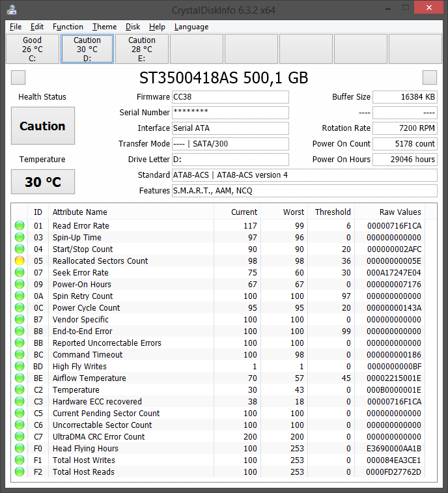Click the green status icon for UltraDMA CRC Error Count

pos(20,436)
